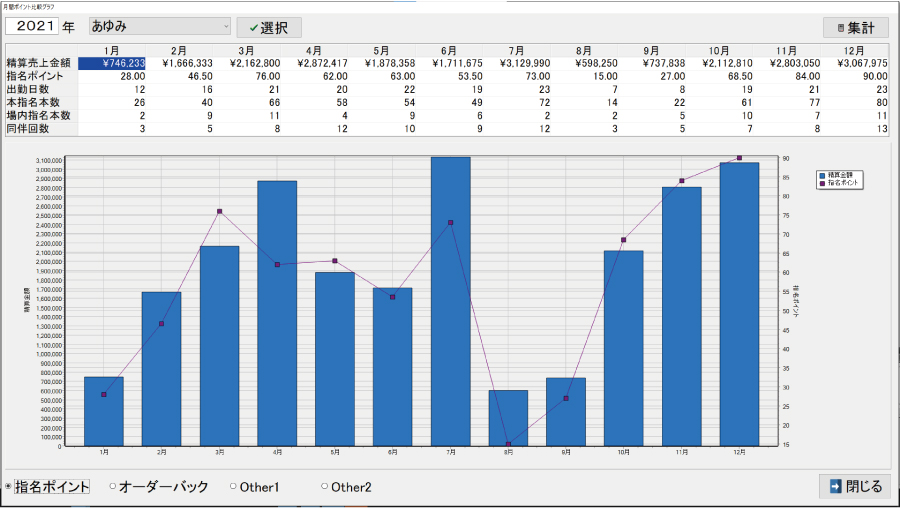
Task: Click the 指名ポイント legend marker
Action: (x=822, y=183)
